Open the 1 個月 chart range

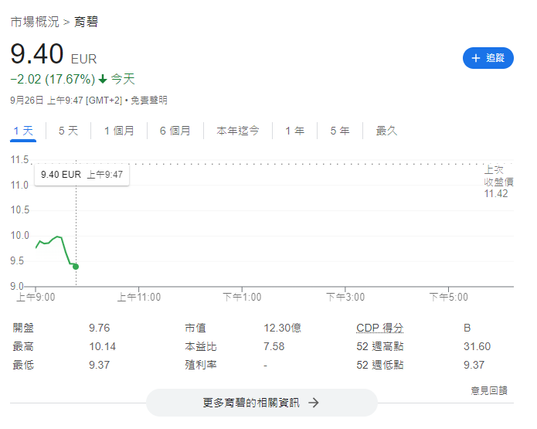(119, 131)
